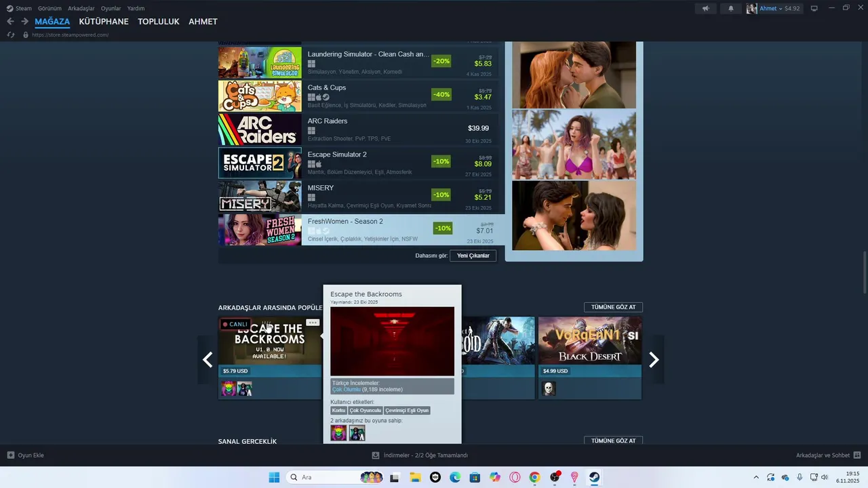Viewport: 868px width, 488px height.
Task: Switch to the MAĞAZA tab
Action: [52, 22]
